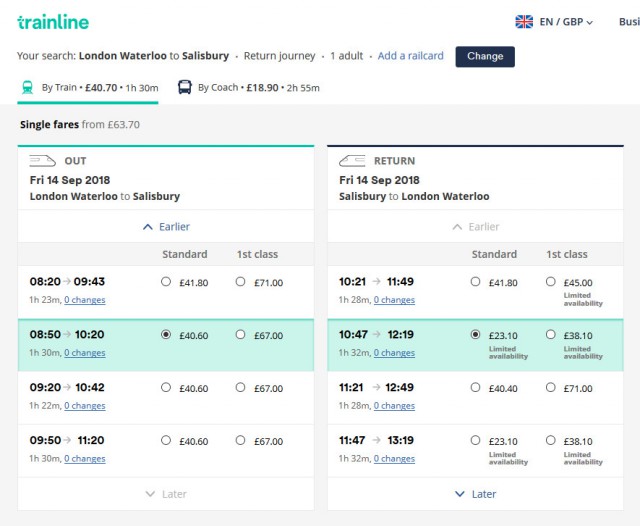Select Standard £40.60 for 08:50 outbound
Image resolution: width=640 pixels, height=526 pixels.
pyautogui.click(x=166, y=335)
